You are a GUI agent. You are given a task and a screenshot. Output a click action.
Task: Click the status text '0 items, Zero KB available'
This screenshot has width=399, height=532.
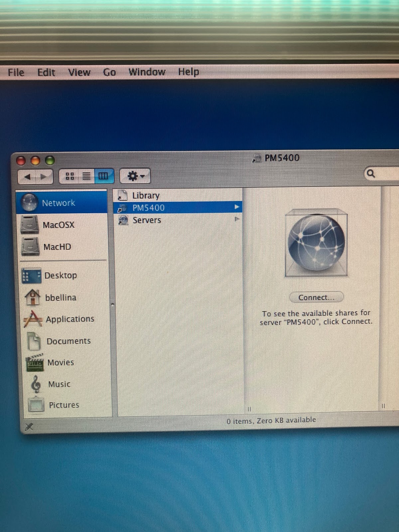(x=271, y=421)
